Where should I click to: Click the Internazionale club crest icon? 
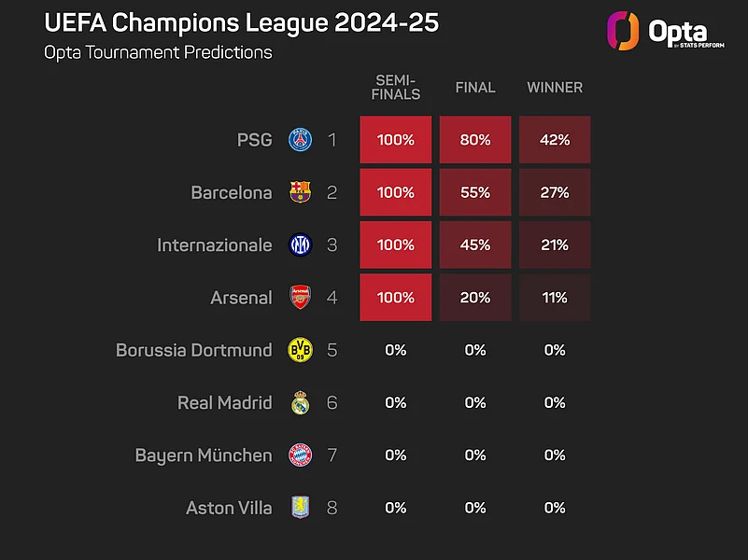(x=300, y=245)
